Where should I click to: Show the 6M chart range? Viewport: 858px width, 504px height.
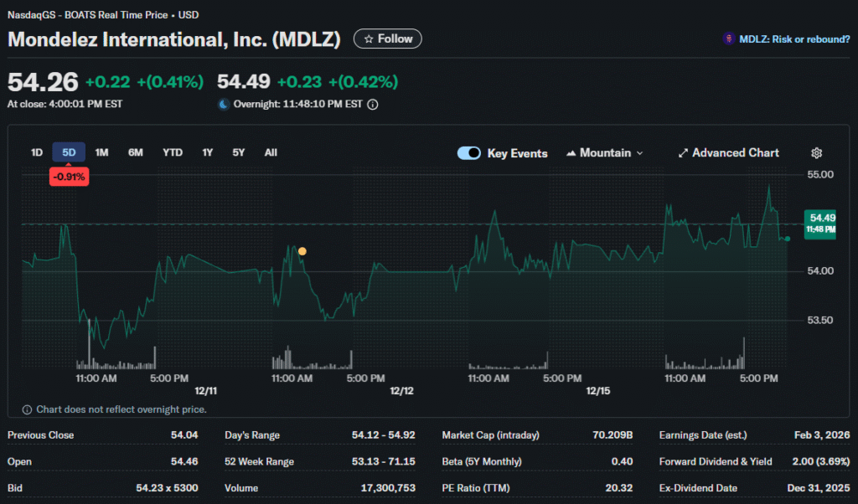135,152
